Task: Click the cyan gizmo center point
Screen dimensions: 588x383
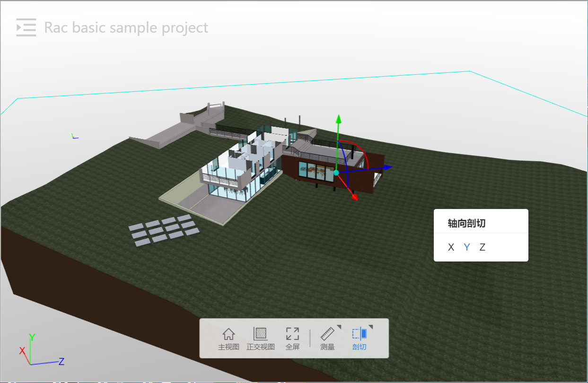Action: tap(336, 173)
